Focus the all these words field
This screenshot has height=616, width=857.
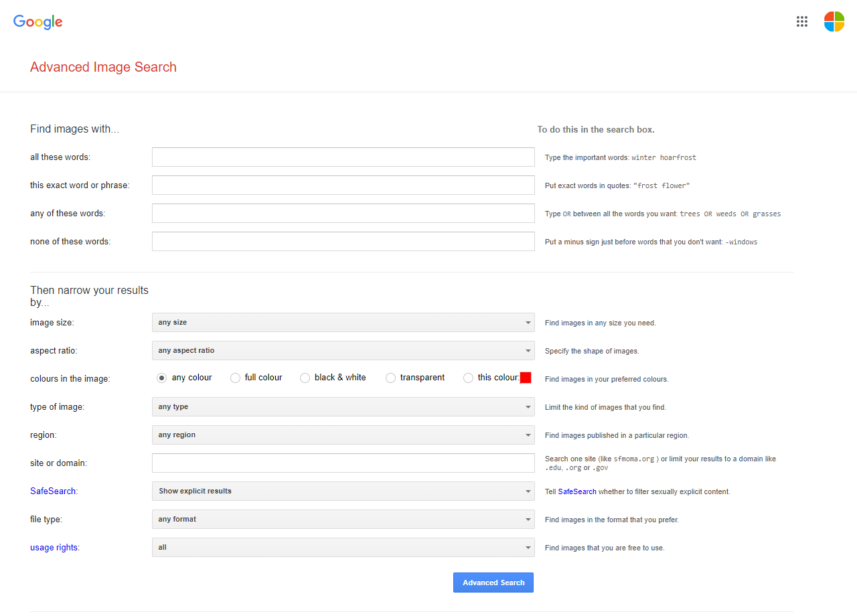pos(343,157)
